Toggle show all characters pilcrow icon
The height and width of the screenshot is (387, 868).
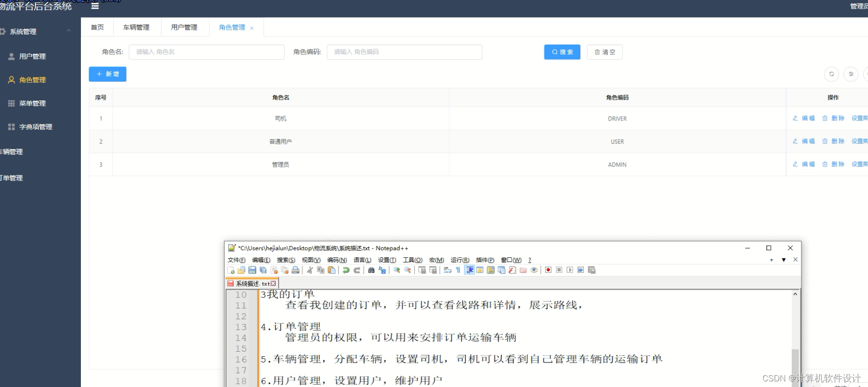point(458,270)
